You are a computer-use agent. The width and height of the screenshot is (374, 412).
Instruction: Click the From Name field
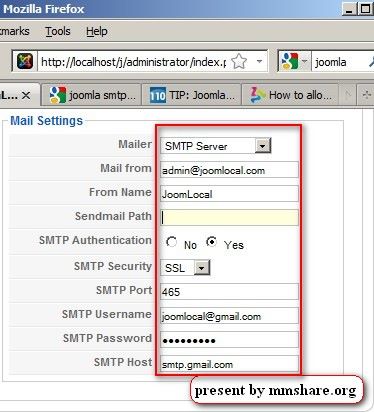pos(229,194)
